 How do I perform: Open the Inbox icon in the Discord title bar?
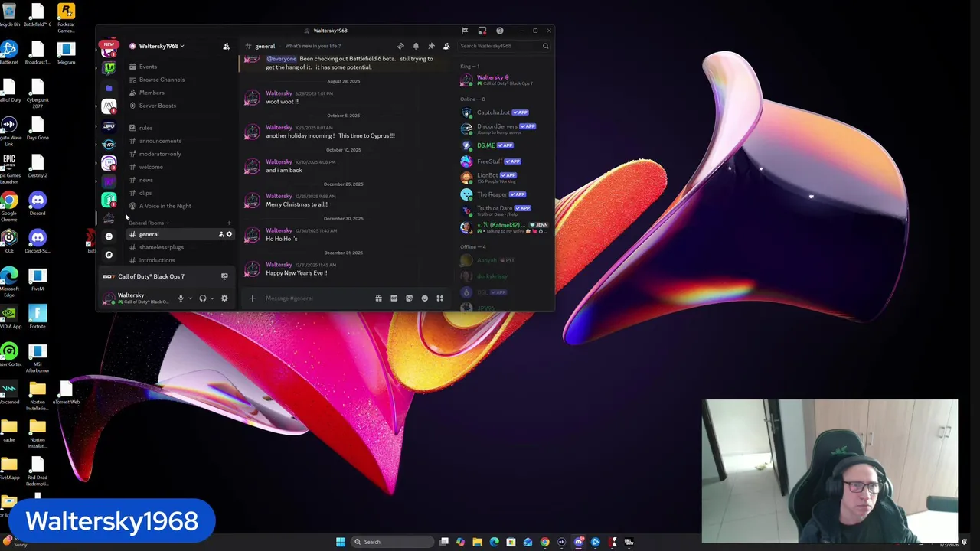(x=482, y=31)
